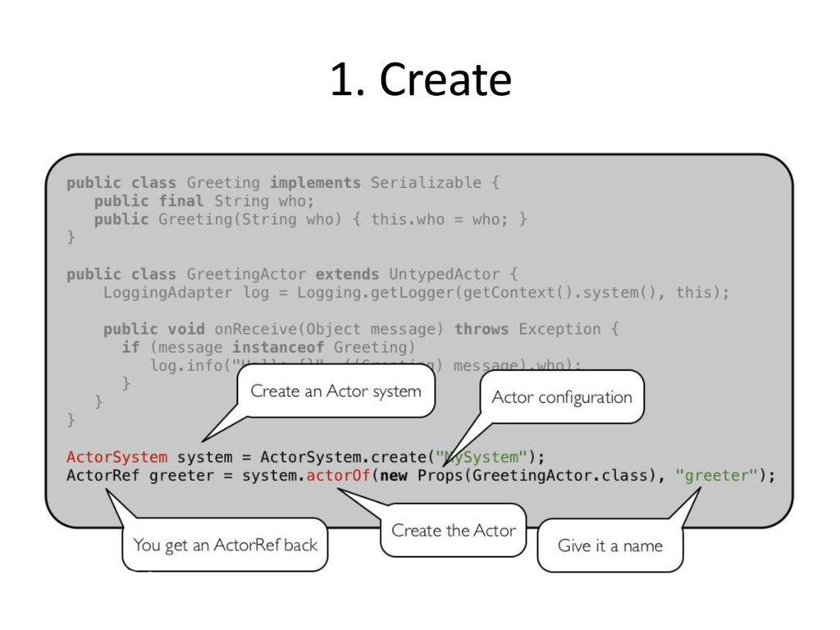
Task: Click the 'Create an Actor system' callout
Action: click(336, 391)
